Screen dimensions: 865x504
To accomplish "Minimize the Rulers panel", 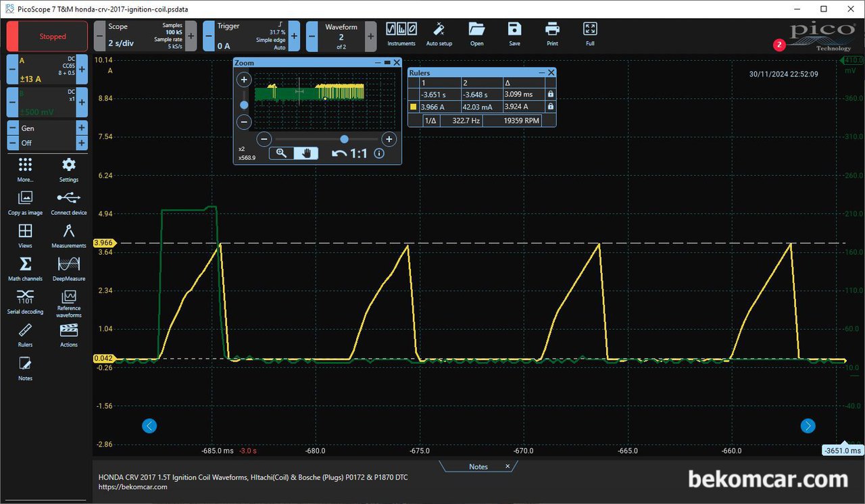I will (542, 72).
